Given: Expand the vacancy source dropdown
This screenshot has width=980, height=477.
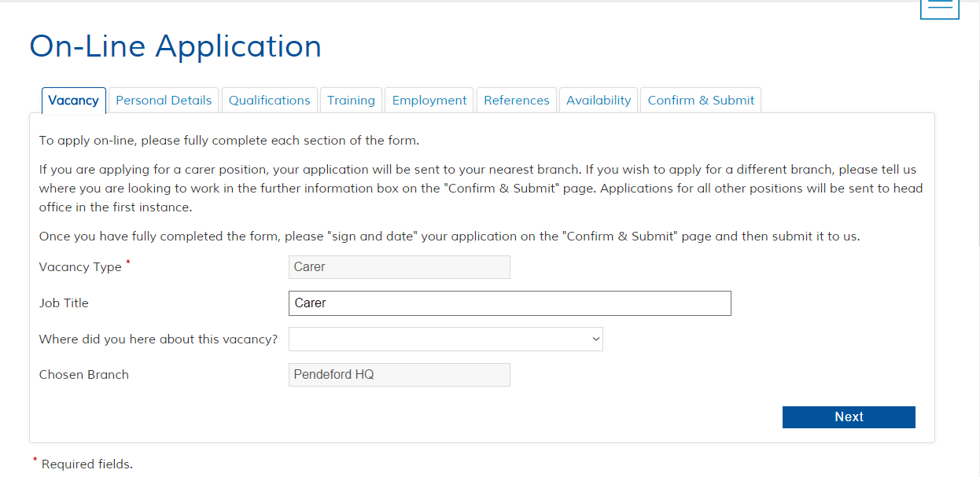Looking at the screenshot, I should point(445,339).
